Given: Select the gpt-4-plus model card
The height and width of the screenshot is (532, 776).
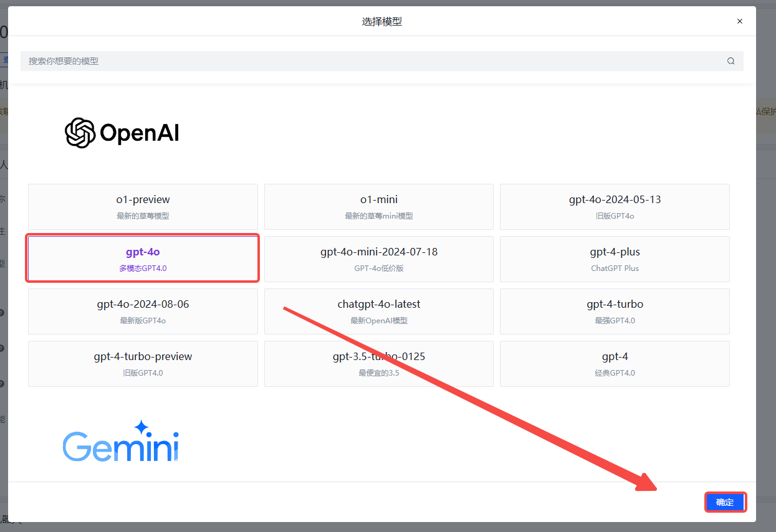Looking at the screenshot, I should (x=615, y=259).
